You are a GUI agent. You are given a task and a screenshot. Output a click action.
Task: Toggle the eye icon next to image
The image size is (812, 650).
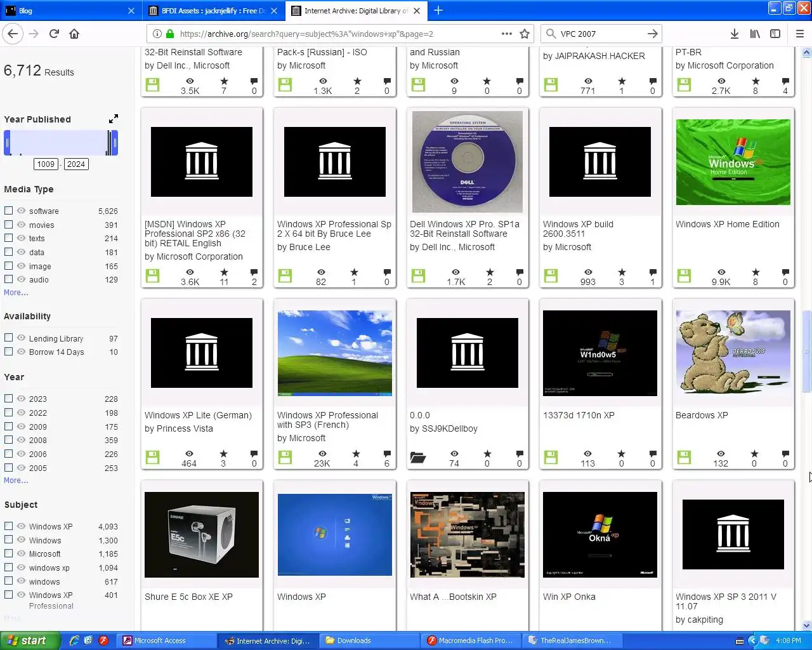[x=22, y=266]
